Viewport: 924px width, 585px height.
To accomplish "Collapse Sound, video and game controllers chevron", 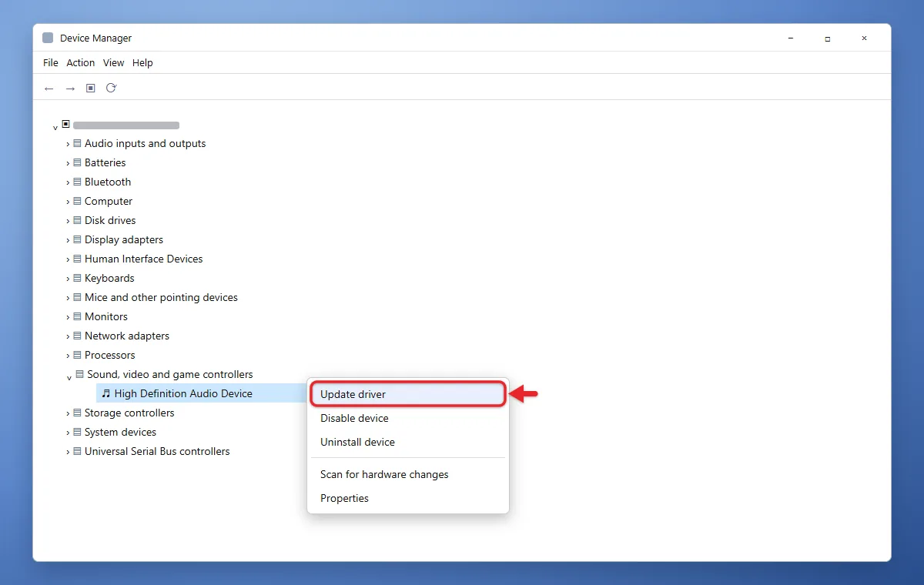I will tap(69, 377).
